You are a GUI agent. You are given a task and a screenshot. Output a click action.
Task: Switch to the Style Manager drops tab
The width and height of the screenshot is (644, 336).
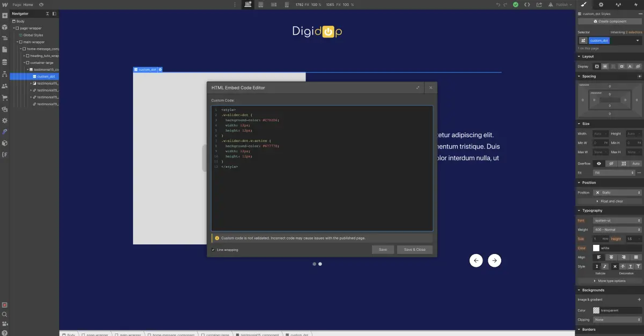[x=618, y=4]
